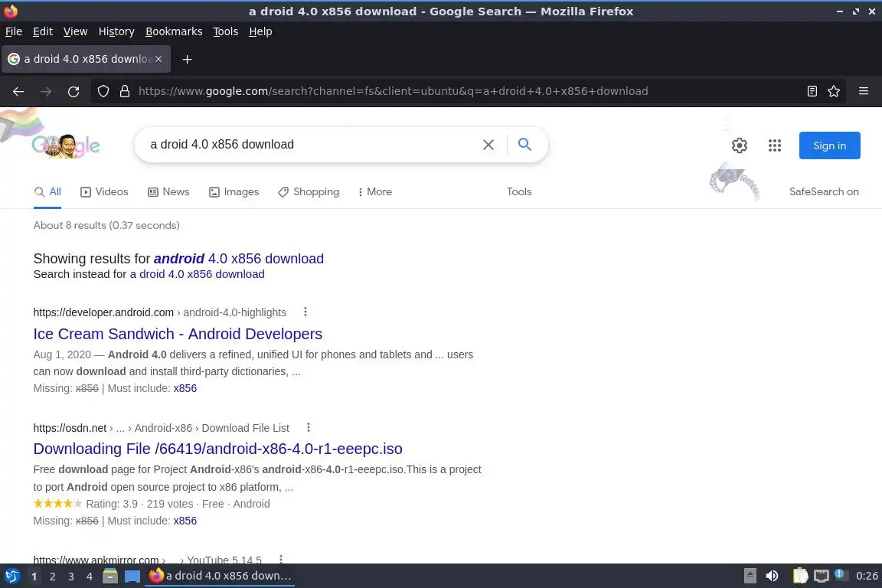Open the search Tools filter options
This screenshot has height=588, width=882.
point(518,192)
